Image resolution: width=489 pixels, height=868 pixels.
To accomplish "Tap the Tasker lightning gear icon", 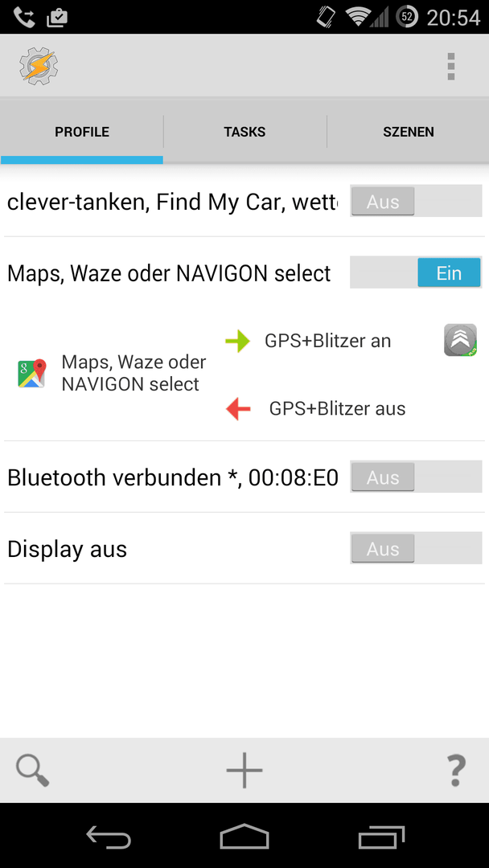I will [39, 66].
